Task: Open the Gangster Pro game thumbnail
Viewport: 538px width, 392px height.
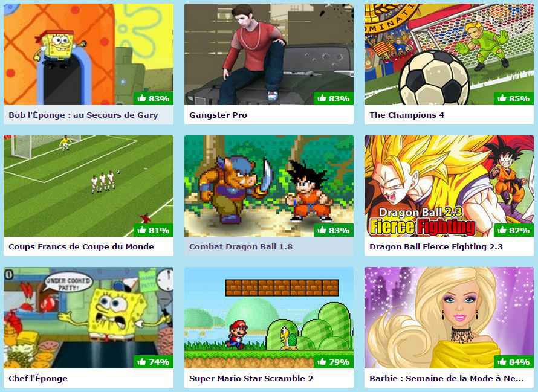Action: pyautogui.click(x=268, y=54)
